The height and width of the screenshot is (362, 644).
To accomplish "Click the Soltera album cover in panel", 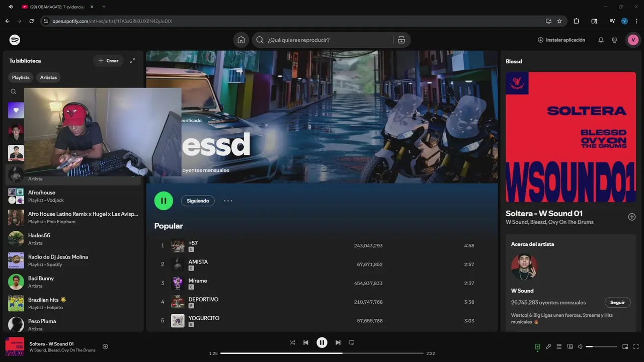I will pos(571,137).
